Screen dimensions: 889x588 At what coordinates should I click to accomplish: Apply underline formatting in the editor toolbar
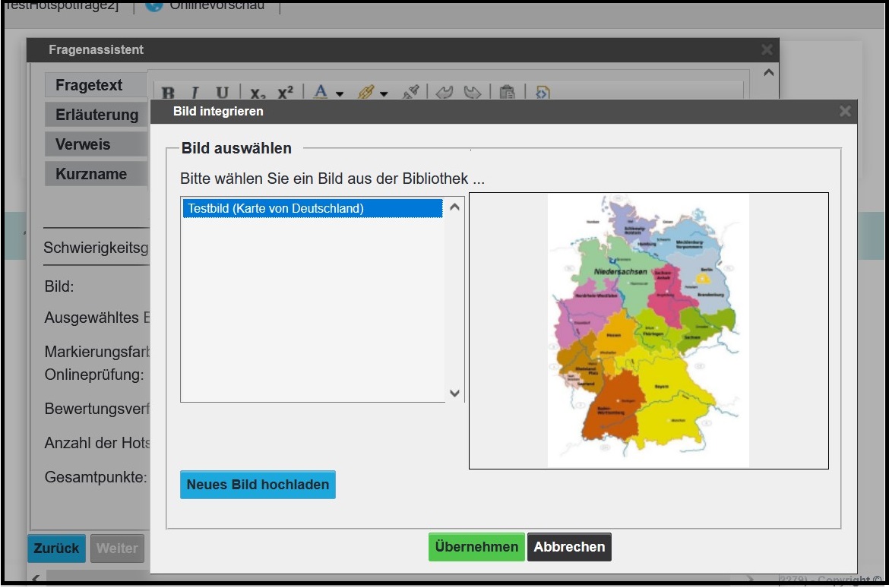click(x=222, y=93)
